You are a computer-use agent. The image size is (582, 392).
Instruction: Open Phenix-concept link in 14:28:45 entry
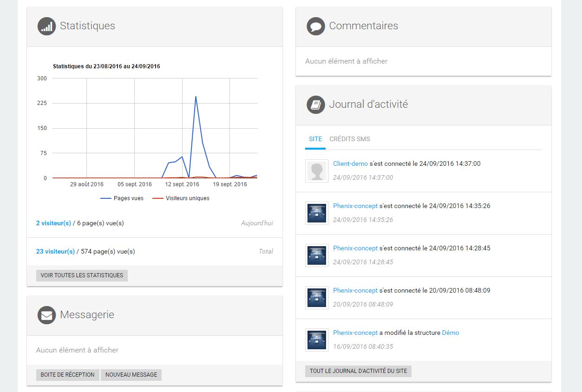(355, 248)
